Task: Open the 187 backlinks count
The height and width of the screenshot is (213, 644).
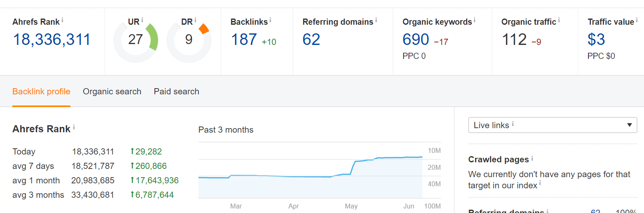Action: coord(244,40)
